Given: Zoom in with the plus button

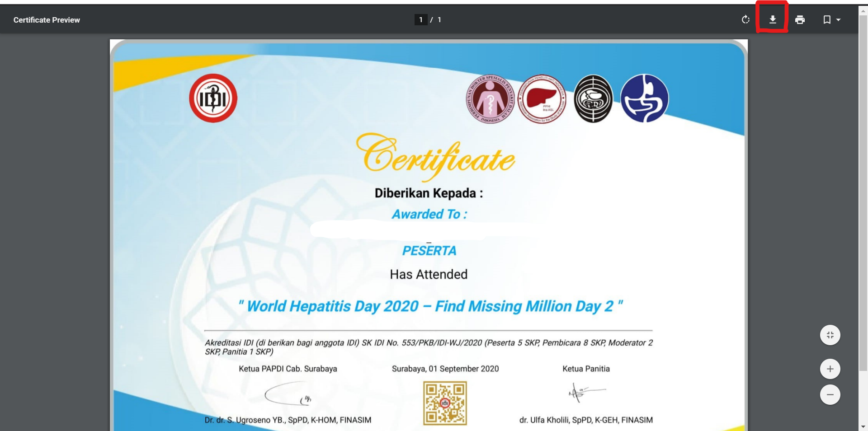Looking at the screenshot, I should [830, 369].
